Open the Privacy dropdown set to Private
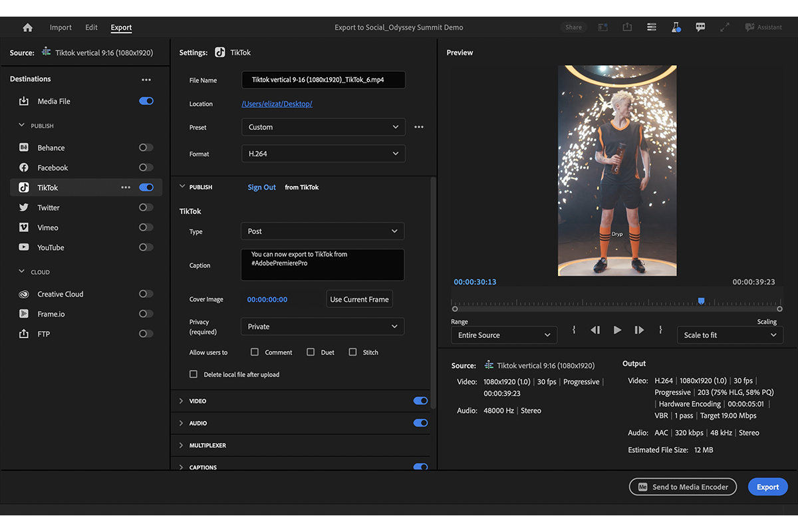The width and height of the screenshot is (798, 532). [322, 327]
